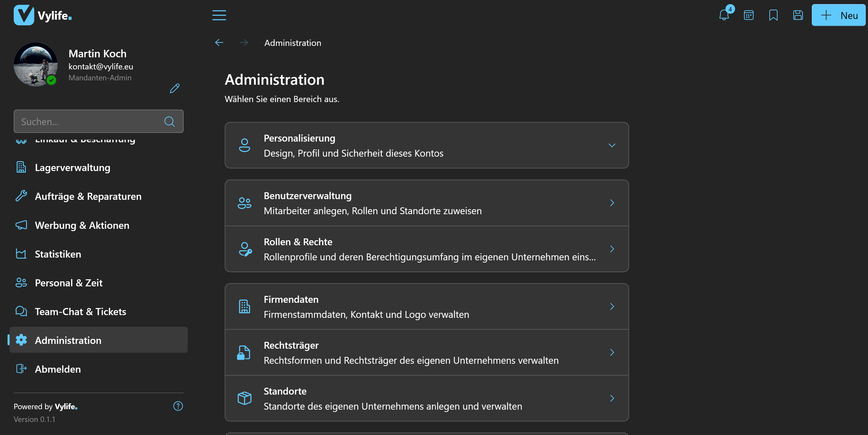Click Martin Koch's profile picture
The image size is (868, 435).
[35, 64]
